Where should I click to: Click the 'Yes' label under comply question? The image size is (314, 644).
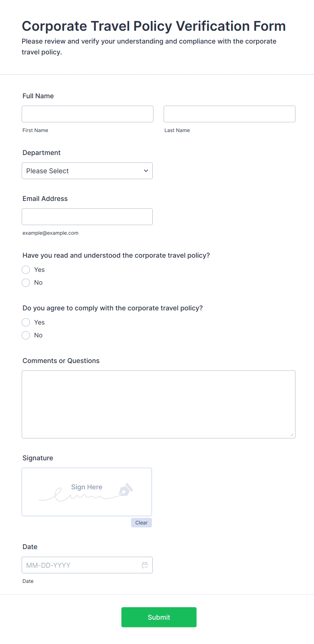tap(40, 323)
